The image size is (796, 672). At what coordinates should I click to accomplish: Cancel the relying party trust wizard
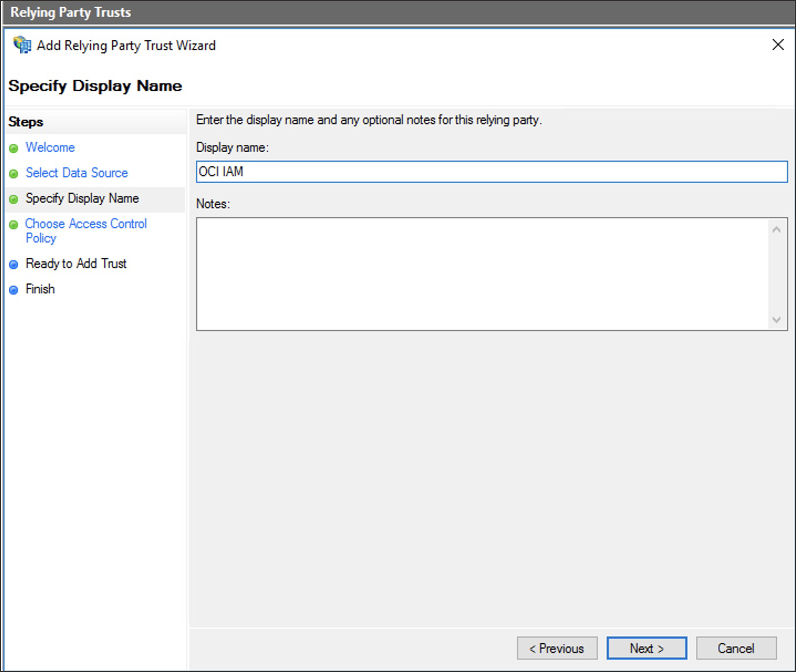tap(736, 648)
